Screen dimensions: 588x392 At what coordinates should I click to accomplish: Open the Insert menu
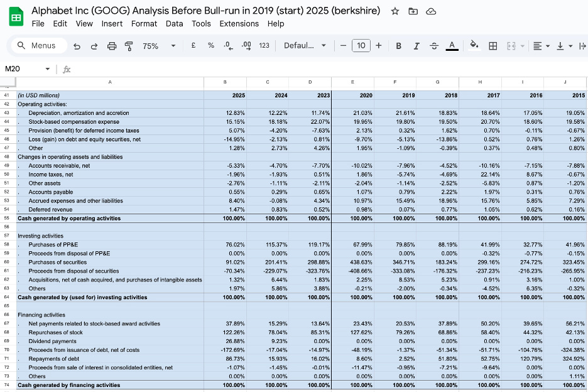112,24
